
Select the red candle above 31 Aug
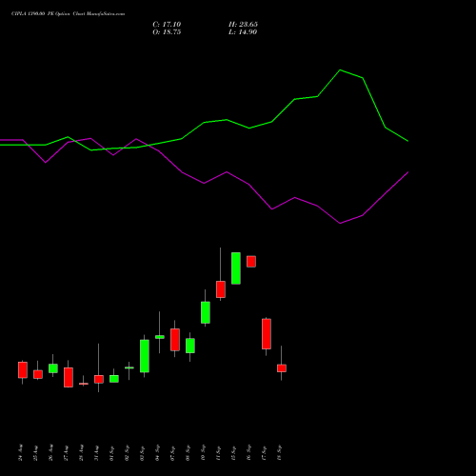(99, 379)
